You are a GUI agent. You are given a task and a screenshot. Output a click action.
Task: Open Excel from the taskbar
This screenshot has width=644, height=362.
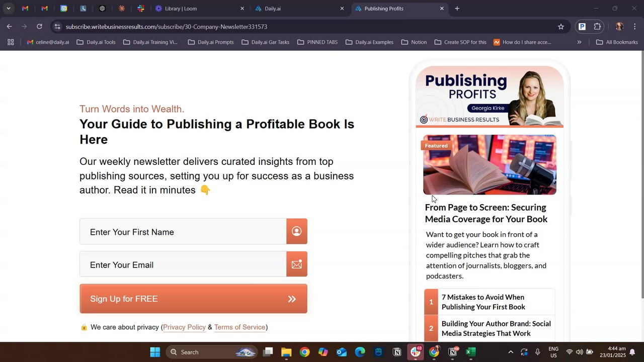tap(471, 352)
